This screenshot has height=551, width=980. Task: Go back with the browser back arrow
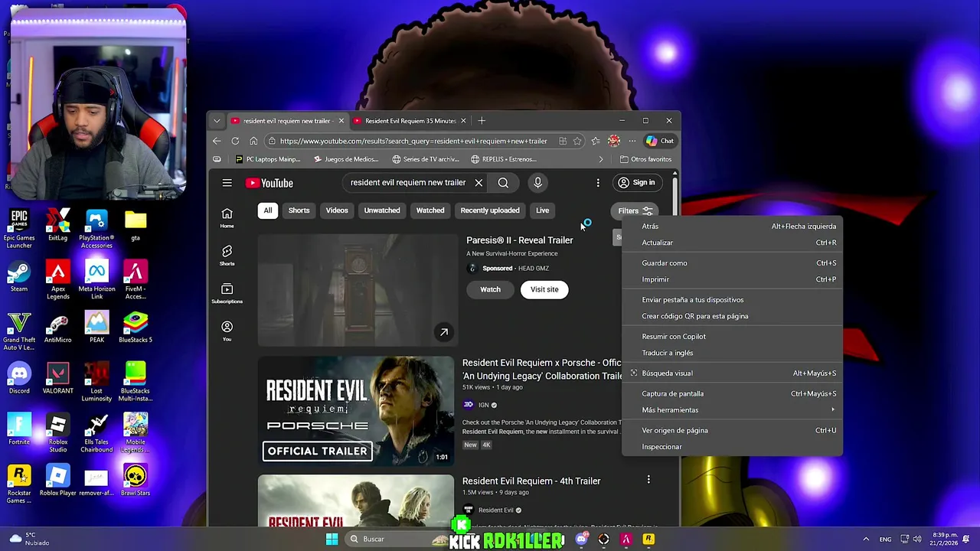(x=217, y=141)
